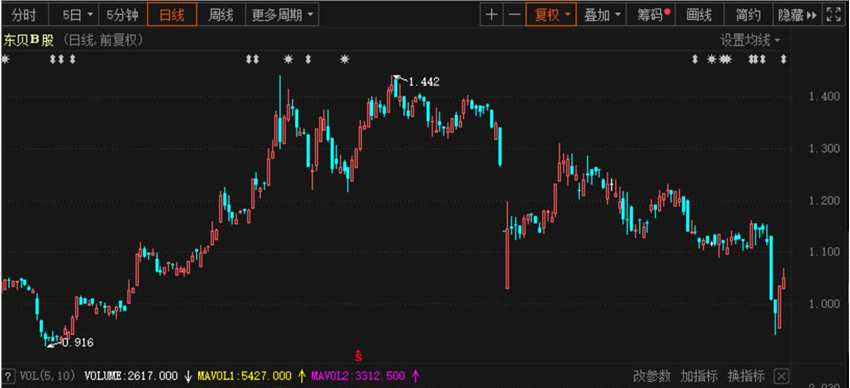Click 改参数 to edit indicator parameters
This screenshot has height=388, width=850.
click(652, 376)
